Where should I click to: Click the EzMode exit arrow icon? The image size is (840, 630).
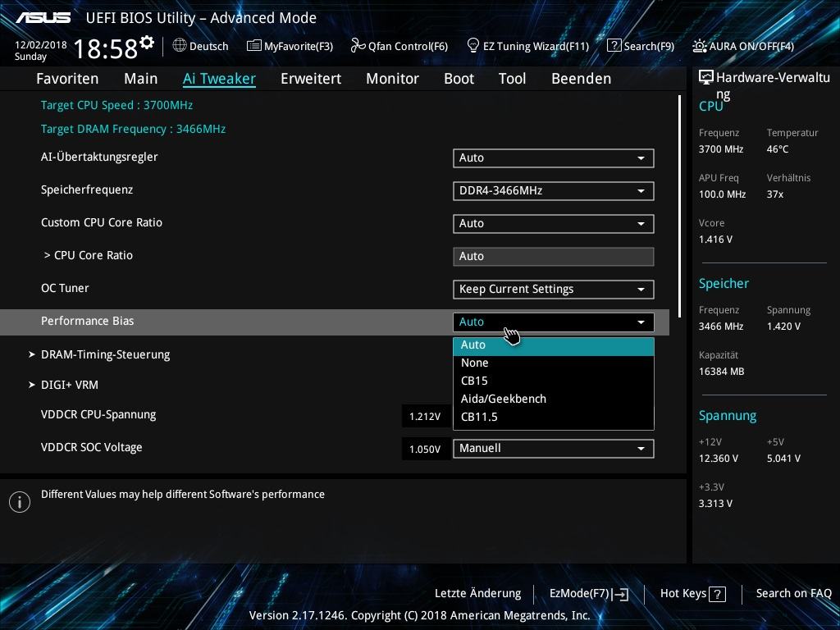(x=620, y=594)
